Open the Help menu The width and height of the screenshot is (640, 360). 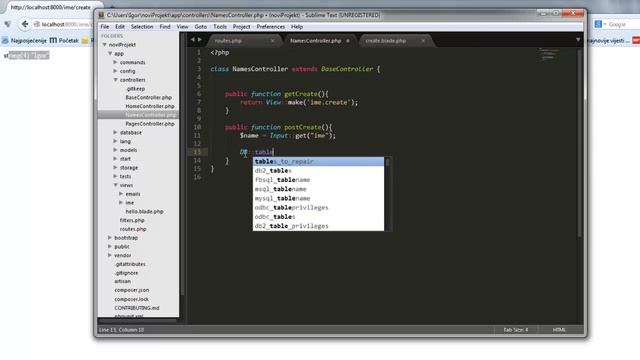coord(297,27)
